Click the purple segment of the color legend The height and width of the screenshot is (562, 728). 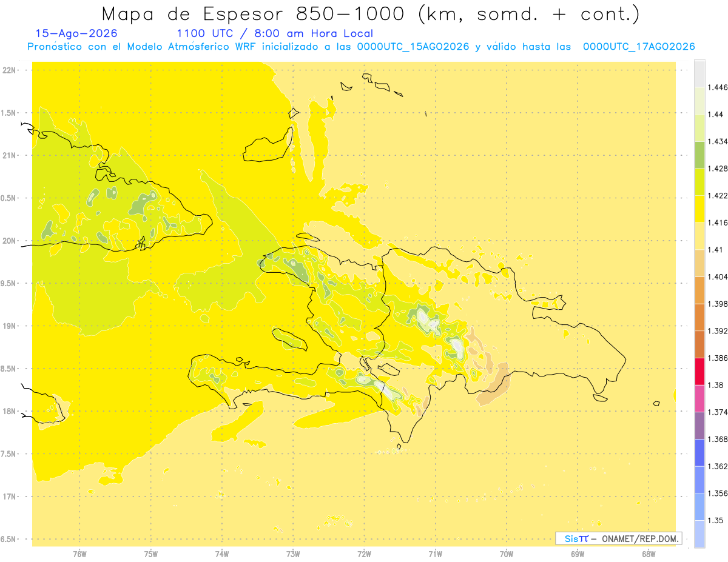[699, 426]
